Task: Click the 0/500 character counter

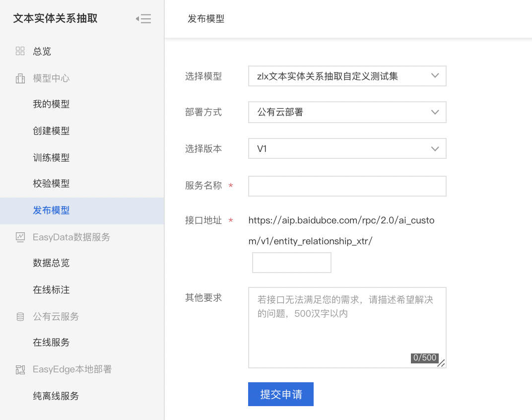Action: tap(425, 358)
